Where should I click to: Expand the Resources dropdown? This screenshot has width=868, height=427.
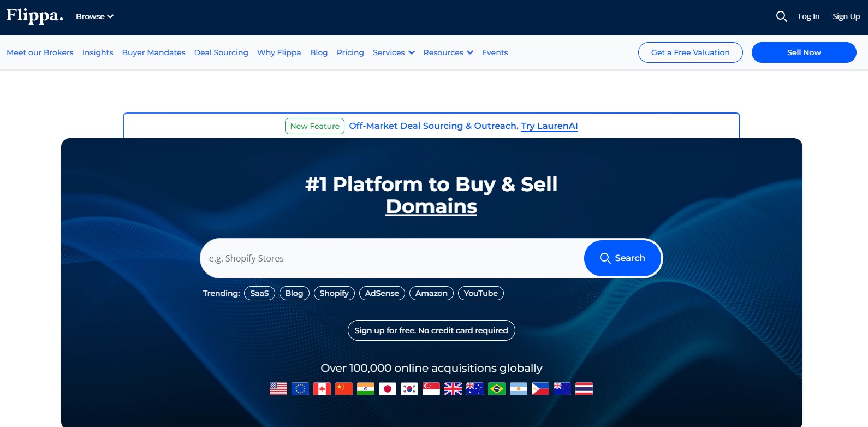pyautogui.click(x=448, y=52)
